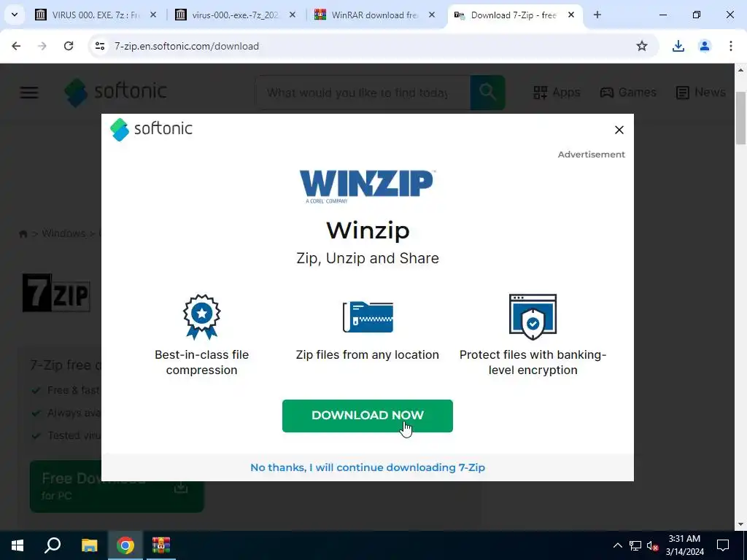Click the WinZip logo in the ad

point(366,186)
